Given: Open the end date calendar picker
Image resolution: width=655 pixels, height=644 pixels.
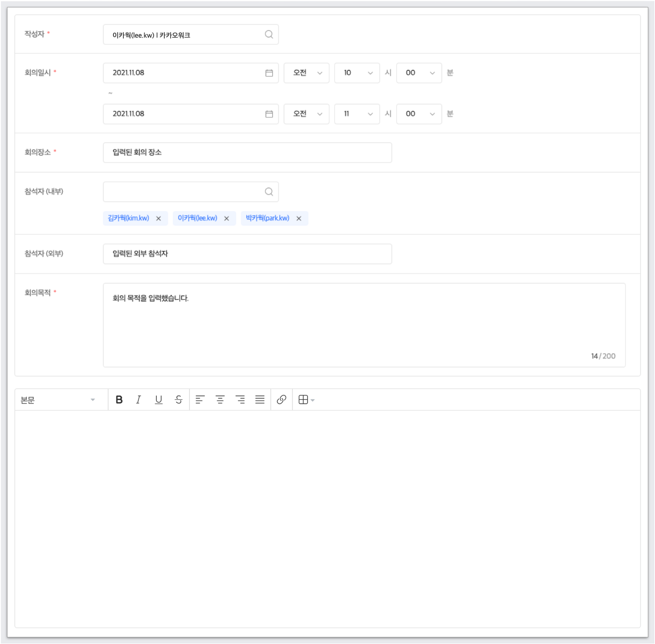Looking at the screenshot, I should tap(269, 114).
